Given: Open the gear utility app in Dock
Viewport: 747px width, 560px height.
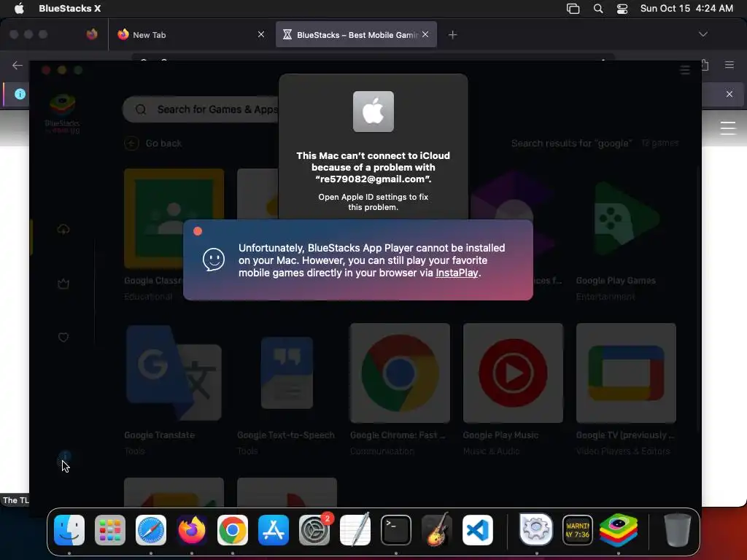Looking at the screenshot, I should (536, 530).
